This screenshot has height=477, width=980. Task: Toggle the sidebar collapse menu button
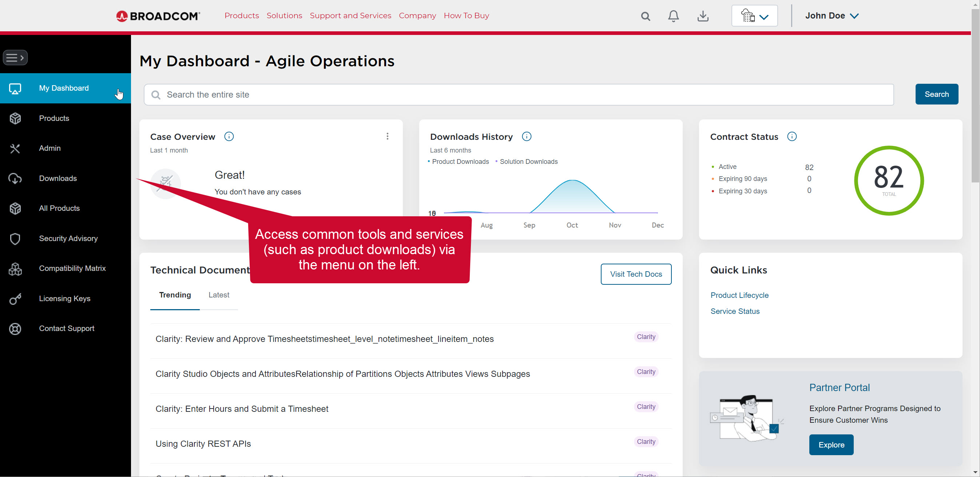pos(15,58)
